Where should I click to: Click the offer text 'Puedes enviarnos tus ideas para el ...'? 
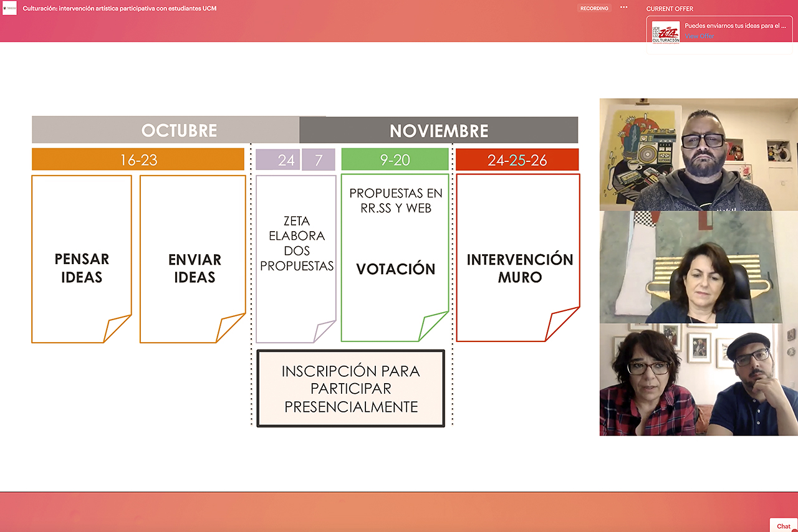click(735, 26)
